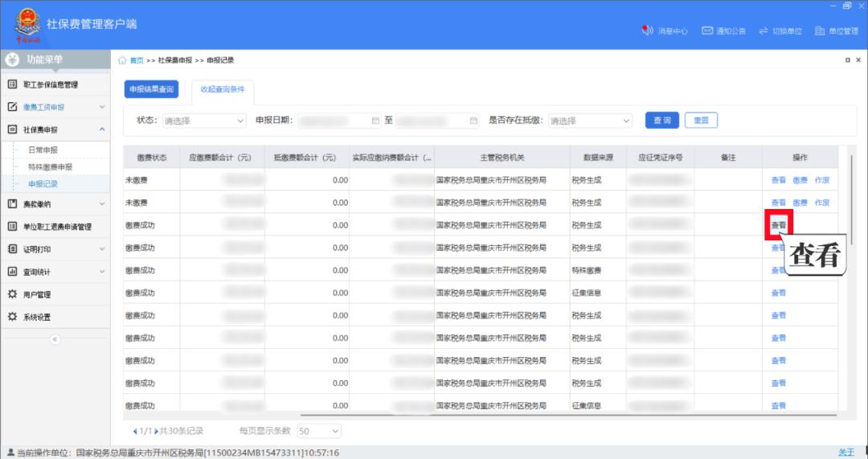Viewport: 868px width, 459px height.
Task: Open calendar icon in start date field
Action: coord(375,121)
